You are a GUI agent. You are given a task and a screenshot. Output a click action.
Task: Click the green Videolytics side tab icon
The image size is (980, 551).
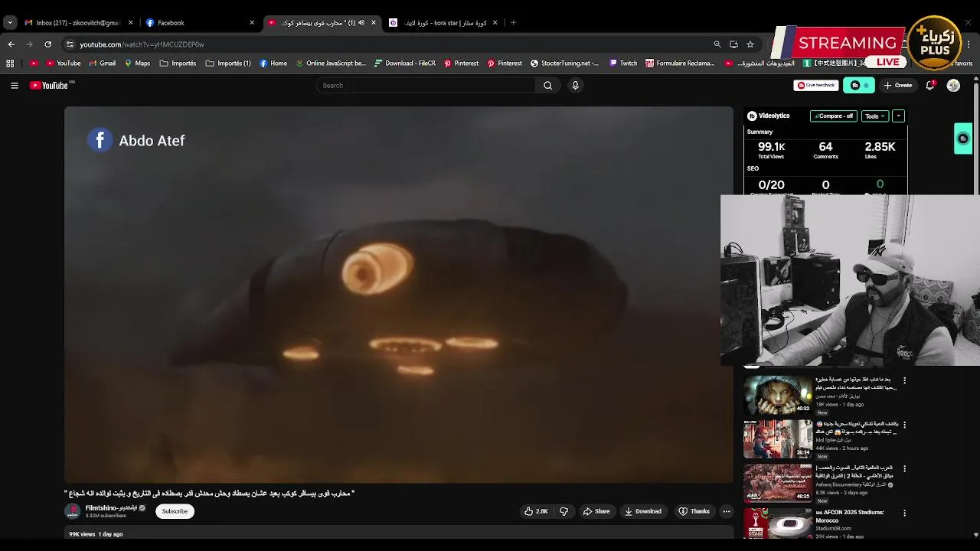[963, 139]
